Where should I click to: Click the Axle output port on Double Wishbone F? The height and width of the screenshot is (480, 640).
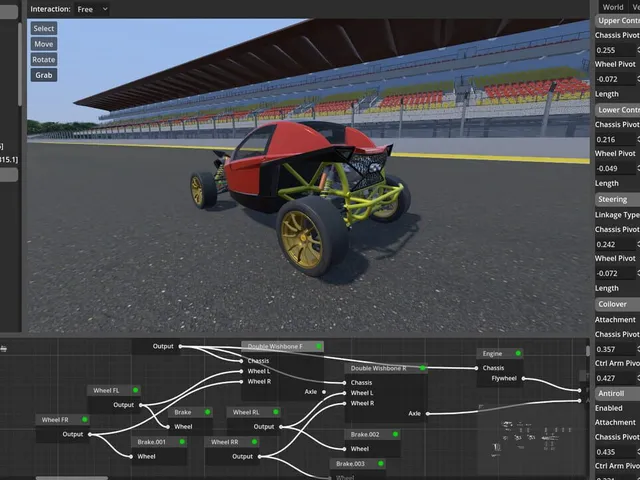pyautogui.click(x=324, y=392)
